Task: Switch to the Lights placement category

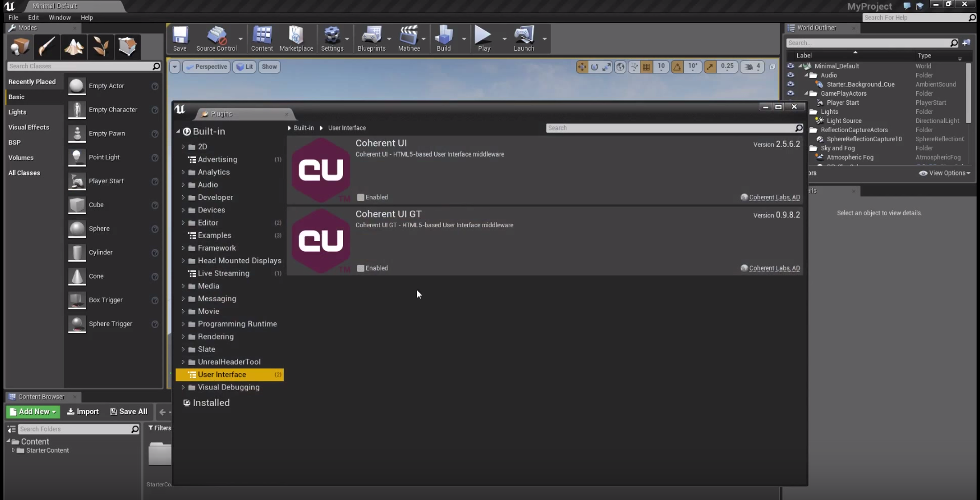Action: coord(18,112)
